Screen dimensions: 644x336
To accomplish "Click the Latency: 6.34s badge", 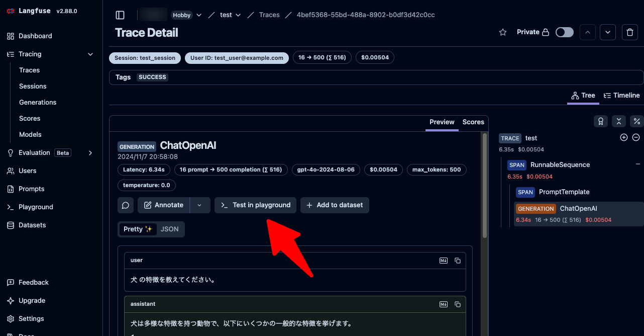I will [x=144, y=170].
